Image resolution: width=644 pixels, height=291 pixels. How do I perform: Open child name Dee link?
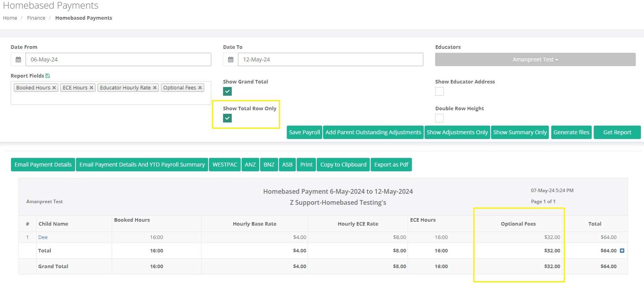[43, 237]
